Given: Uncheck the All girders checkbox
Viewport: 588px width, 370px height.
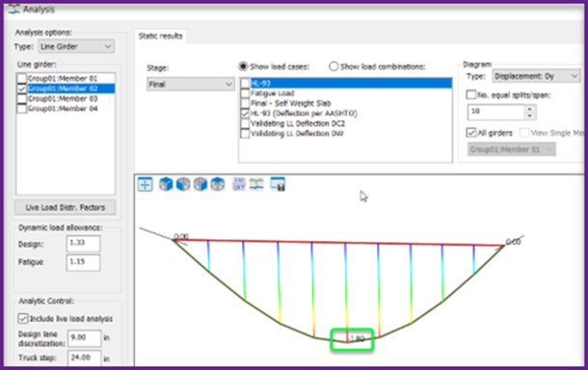Looking at the screenshot, I should [x=471, y=133].
